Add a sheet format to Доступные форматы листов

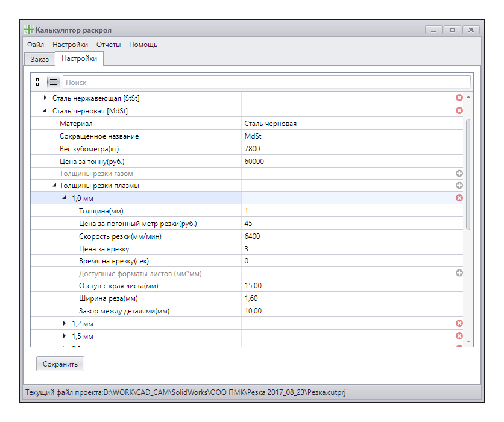pyautogui.click(x=459, y=273)
